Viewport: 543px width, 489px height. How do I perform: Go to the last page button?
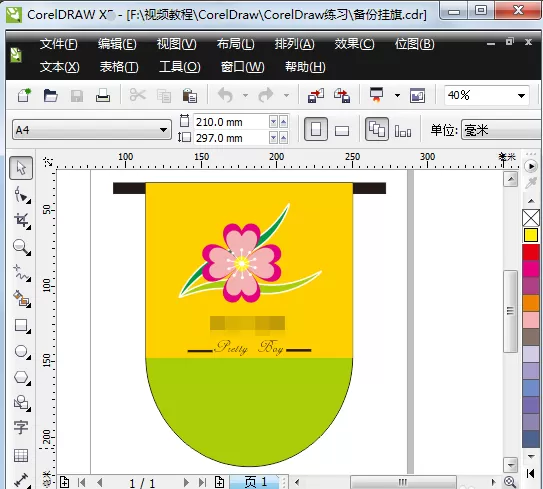coord(202,482)
